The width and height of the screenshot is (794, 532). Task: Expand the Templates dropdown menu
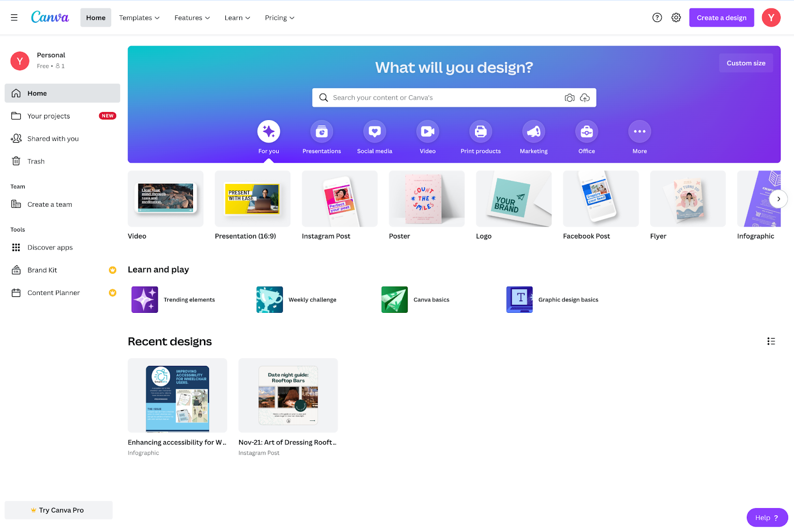pyautogui.click(x=139, y=18)
